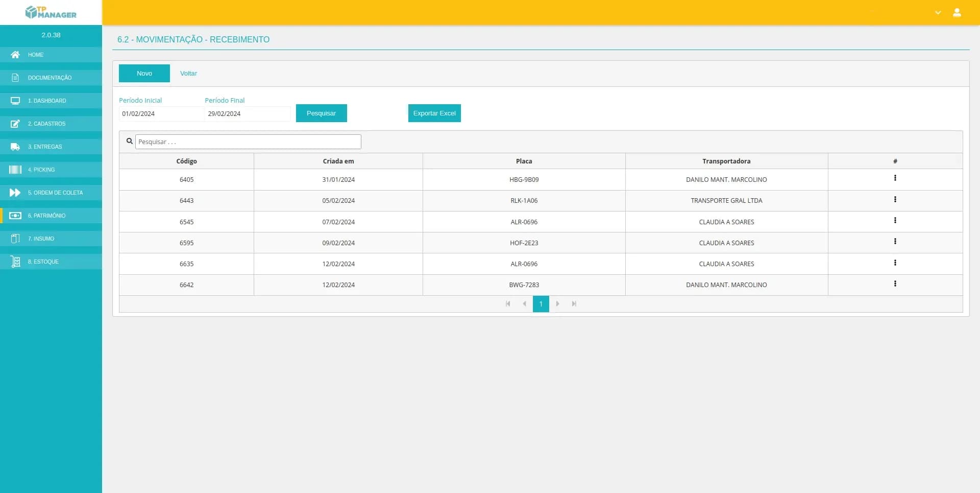Click the Ordem de Coleta arrows icon
Image resolution: width=980 pixels, height=493 pixels.
pos(15,193)
